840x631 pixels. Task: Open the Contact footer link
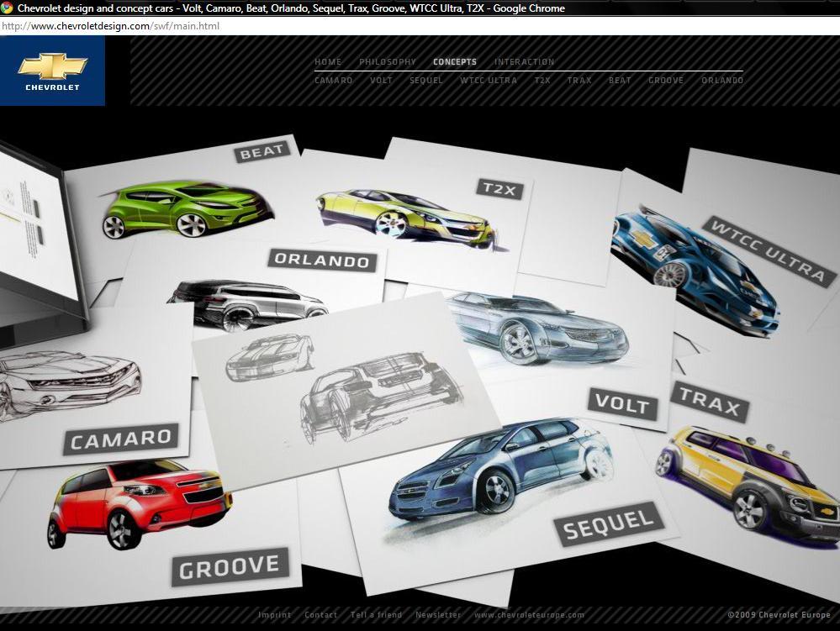[x=321, y=615]
